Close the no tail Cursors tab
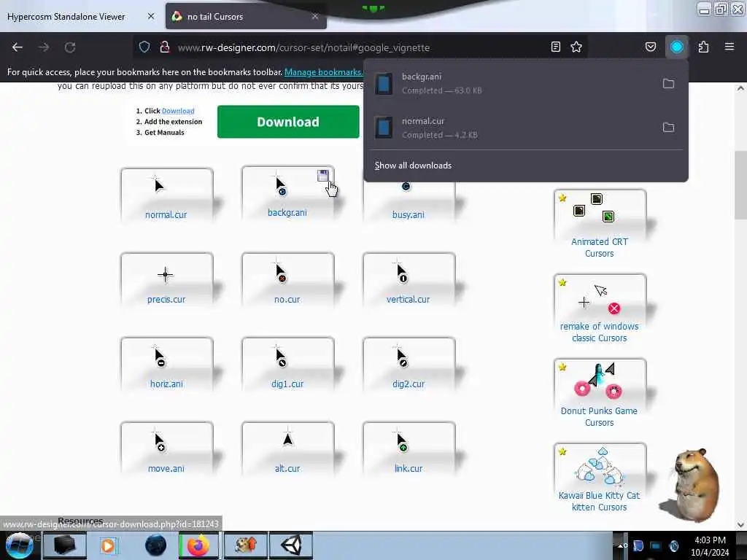This screenshot has width=747, height=560. pyautogui.click(x=315, y=16)
